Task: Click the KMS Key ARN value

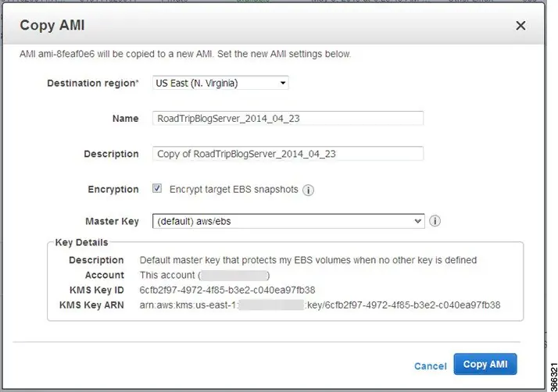Action: (320, 305)
